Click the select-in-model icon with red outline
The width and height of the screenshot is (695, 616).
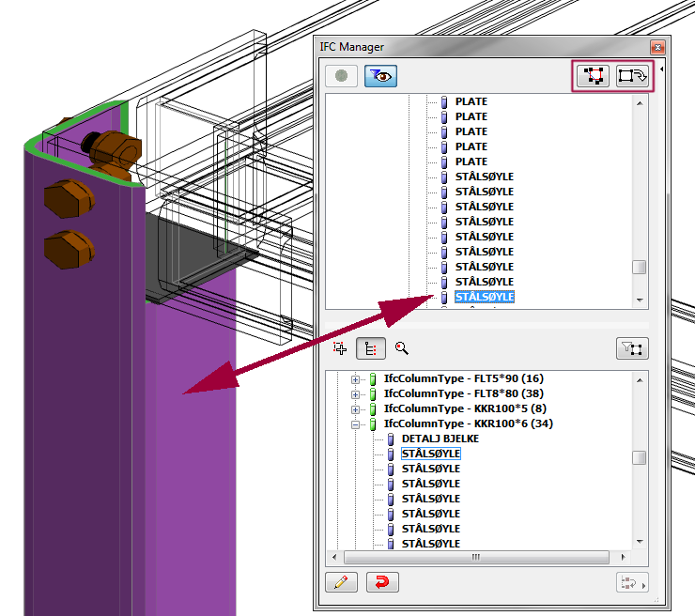pos(593,76)
